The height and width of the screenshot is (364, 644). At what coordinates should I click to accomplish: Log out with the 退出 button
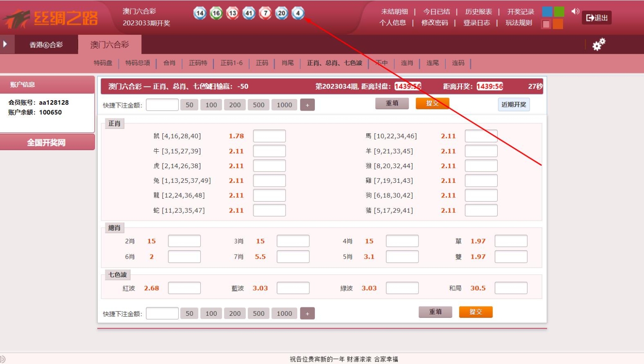tap(597, 18)
